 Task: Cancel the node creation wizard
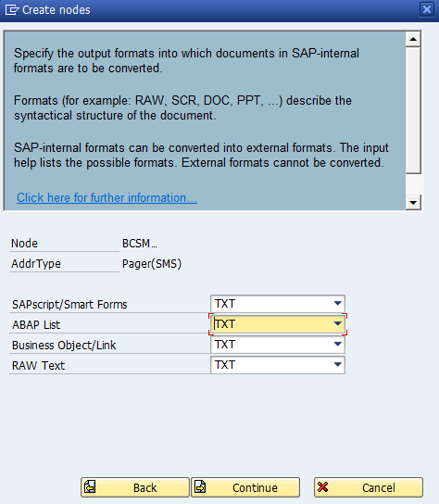point(369,487)
